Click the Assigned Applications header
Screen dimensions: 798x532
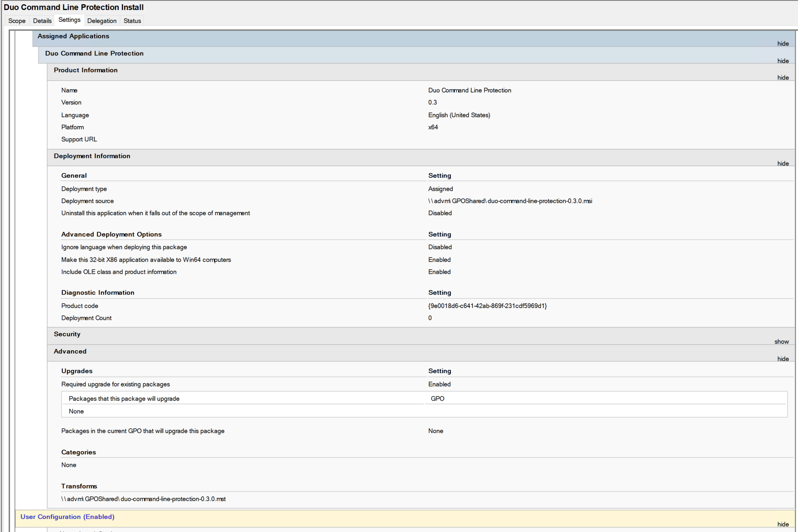pos(73,36)
